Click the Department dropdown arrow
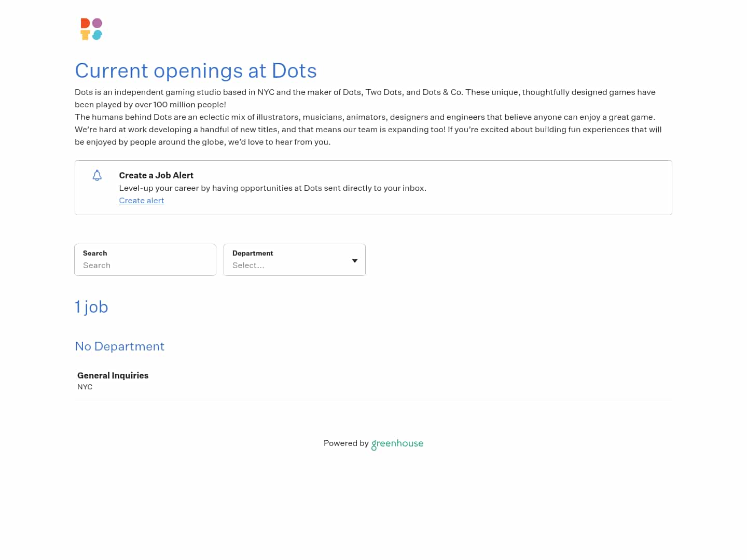This screenshot has width=747, height=560. (x=354, y=261)
